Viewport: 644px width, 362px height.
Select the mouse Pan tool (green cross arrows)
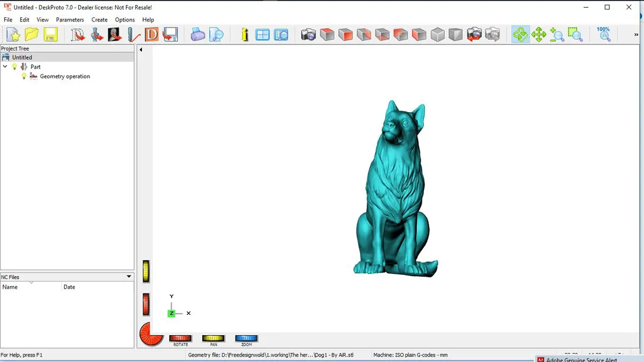tap(539, 35)
